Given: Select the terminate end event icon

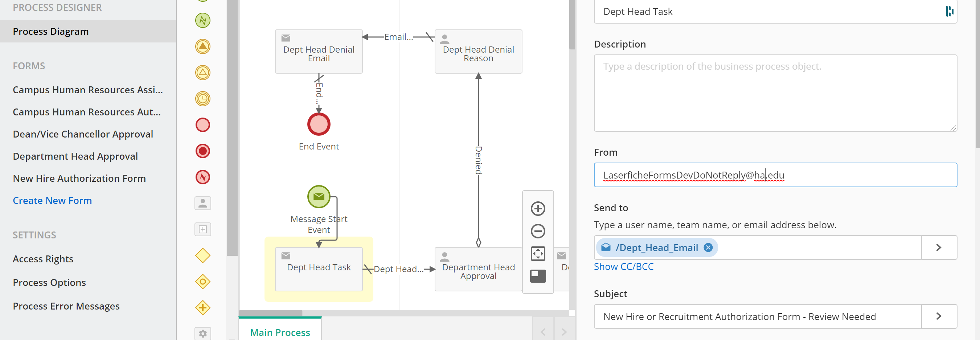Looking at the screenshot, I should click(203, 151).
